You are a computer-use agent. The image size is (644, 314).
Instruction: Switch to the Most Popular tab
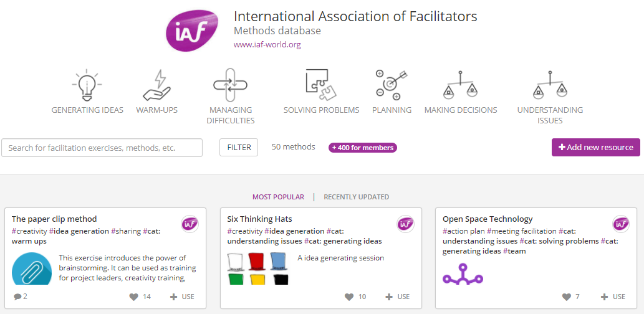tap(278, 197)
